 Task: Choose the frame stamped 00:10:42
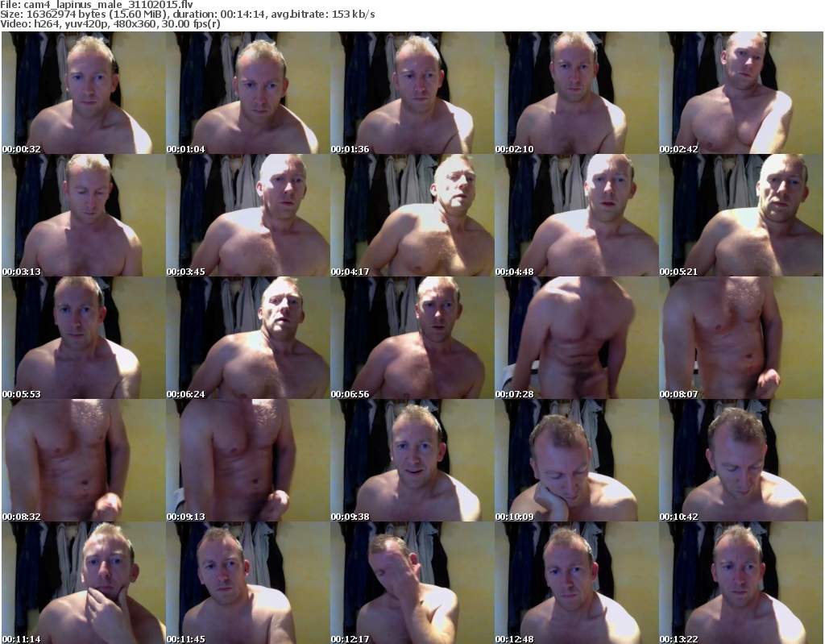pos(741,460)
